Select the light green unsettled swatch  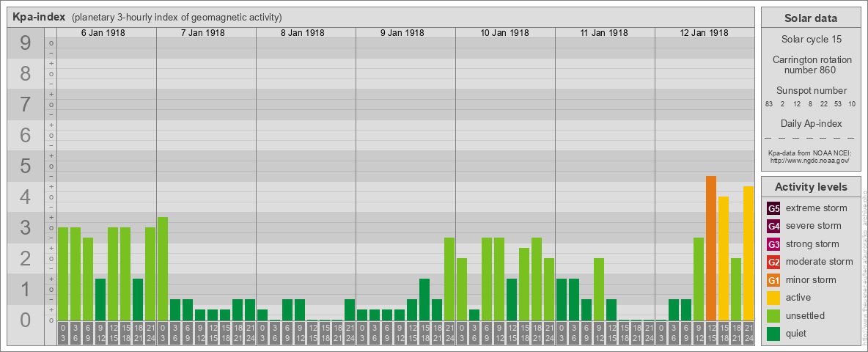773,316
